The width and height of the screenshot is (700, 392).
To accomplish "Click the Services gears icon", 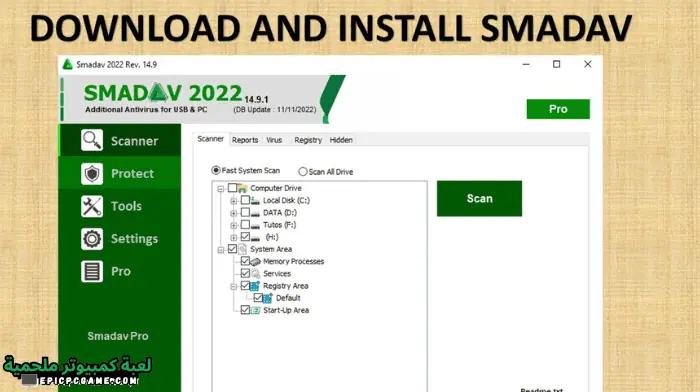I will point(255,274).
